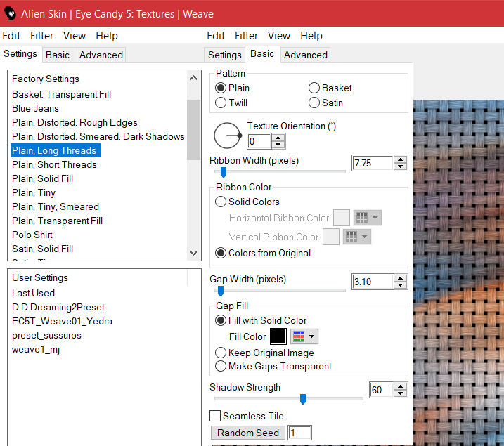The height and width of the screenshot is (446, 504).
Task: Select Keep Original Image gap fill
Action: [x=221, y=353]
